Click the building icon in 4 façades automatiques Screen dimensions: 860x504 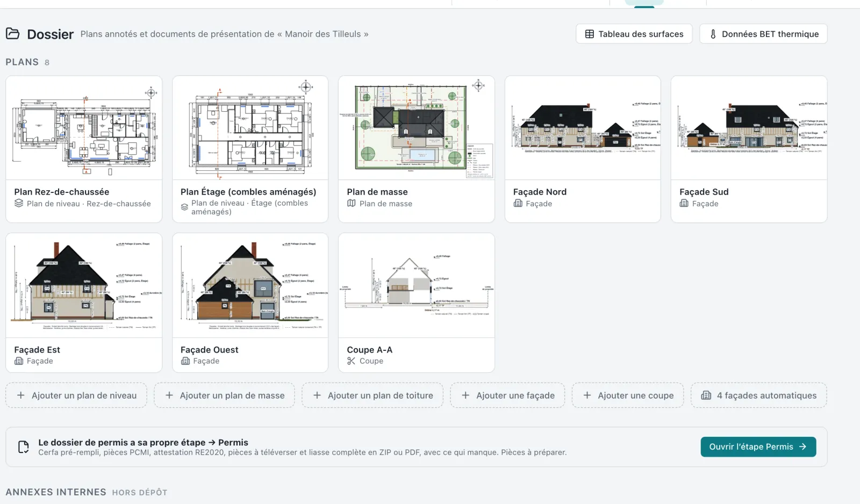pos(706,395)
